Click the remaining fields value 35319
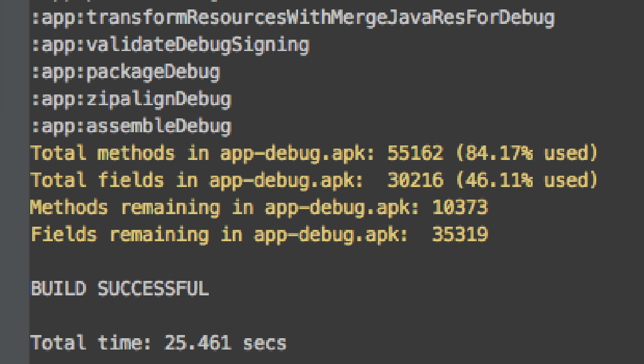The height and width of the screenshot is (364, 644). [x=460, y=235]
